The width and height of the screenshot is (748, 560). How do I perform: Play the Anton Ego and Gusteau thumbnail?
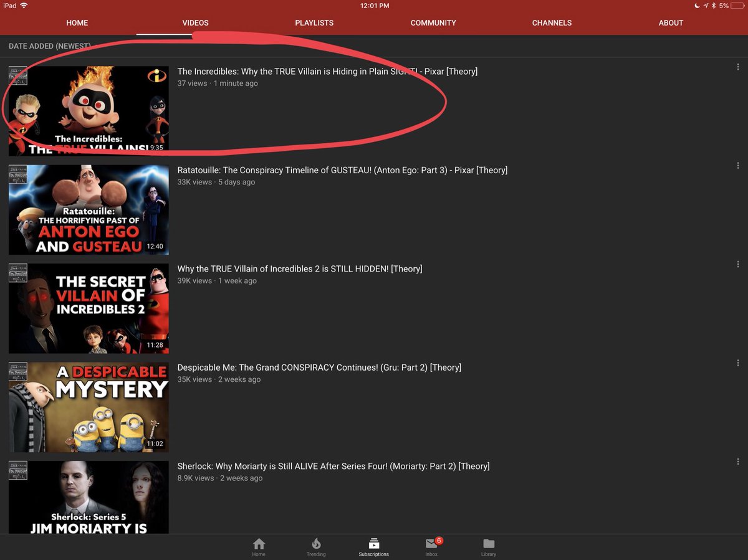coord(89,210)
